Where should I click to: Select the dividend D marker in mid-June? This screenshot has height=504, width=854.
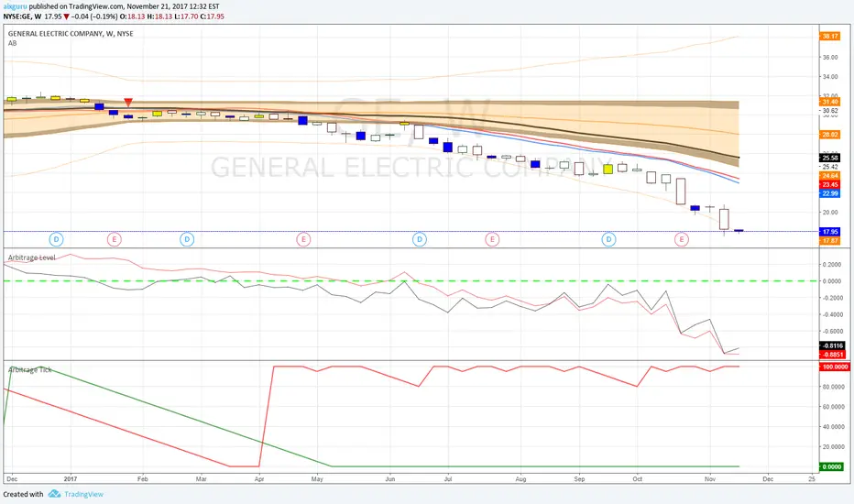click(x=420, y=239)
